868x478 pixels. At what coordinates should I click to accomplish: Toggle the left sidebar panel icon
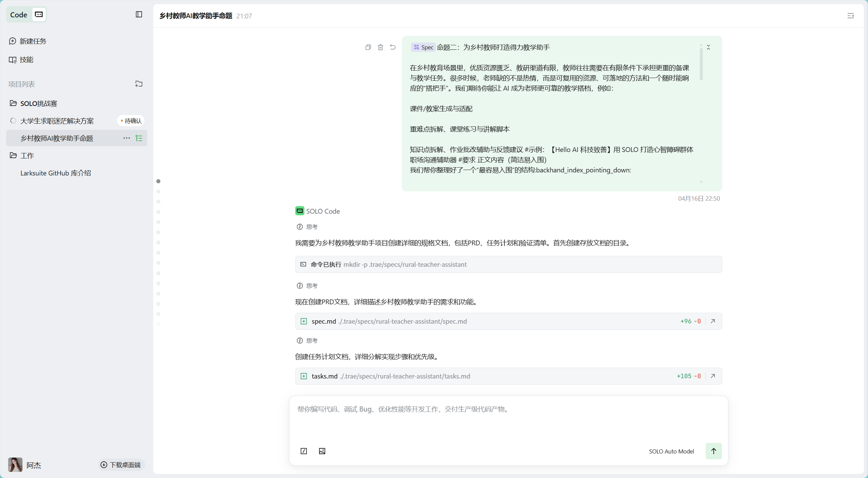tap(139, 14)
